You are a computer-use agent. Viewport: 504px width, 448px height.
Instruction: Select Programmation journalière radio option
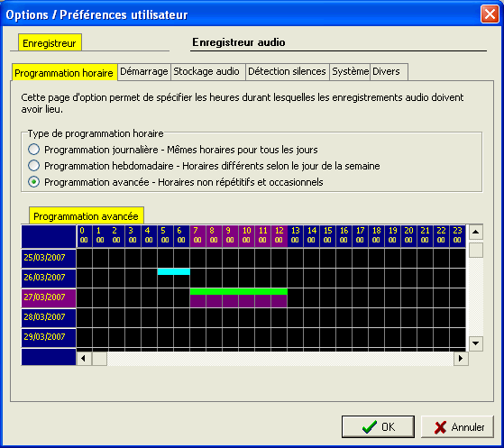pos(33,150)
